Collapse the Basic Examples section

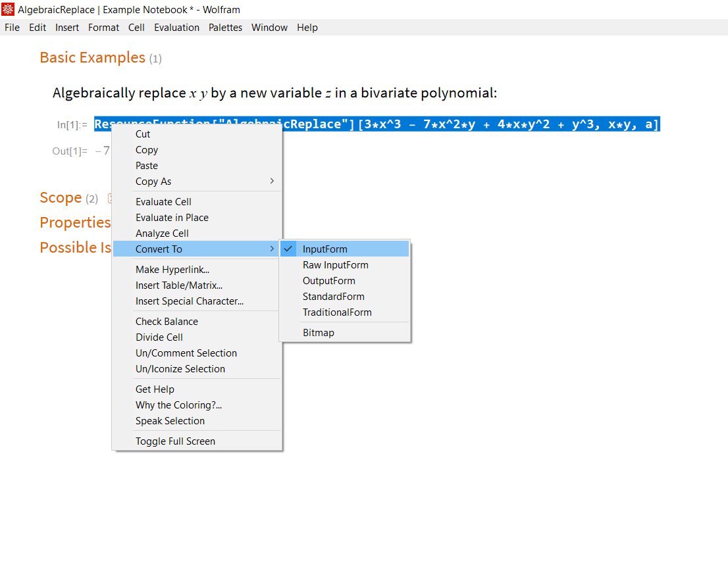[x=92, y=58]
